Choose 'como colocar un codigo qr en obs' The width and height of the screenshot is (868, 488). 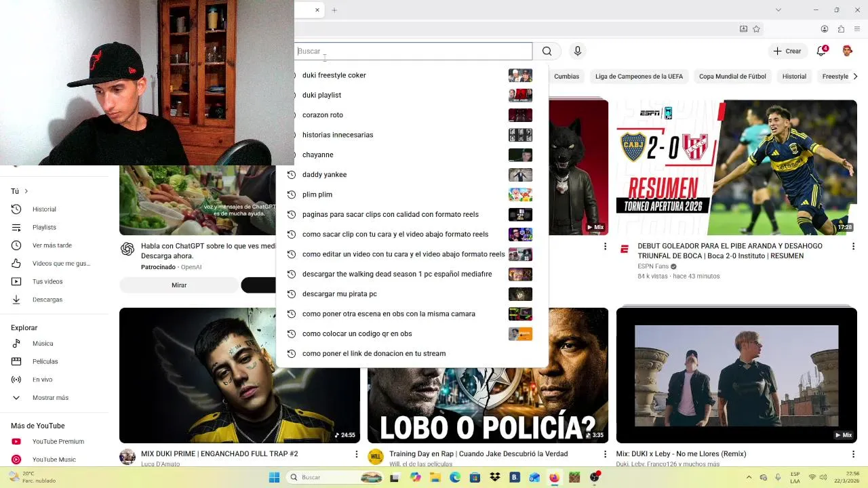click(x=412, y=333)
